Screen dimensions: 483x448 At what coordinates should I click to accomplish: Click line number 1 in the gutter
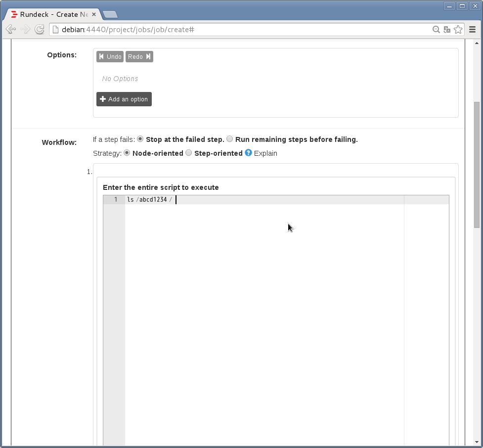tap(116, 200)
